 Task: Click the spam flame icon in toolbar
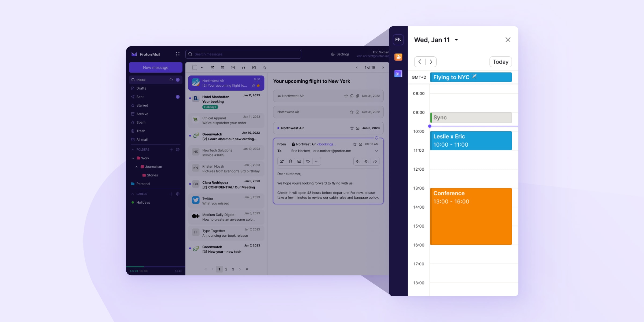click(x=243, y=68)
